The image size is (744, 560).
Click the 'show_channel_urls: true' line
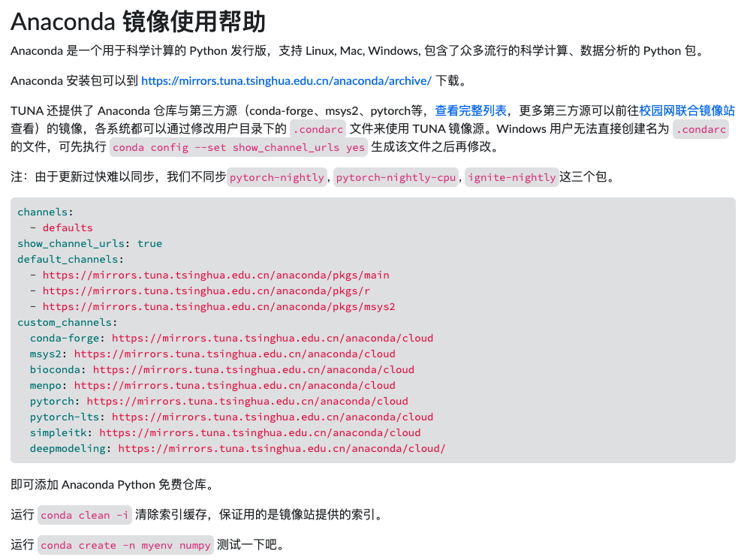[x=89, y=243]
